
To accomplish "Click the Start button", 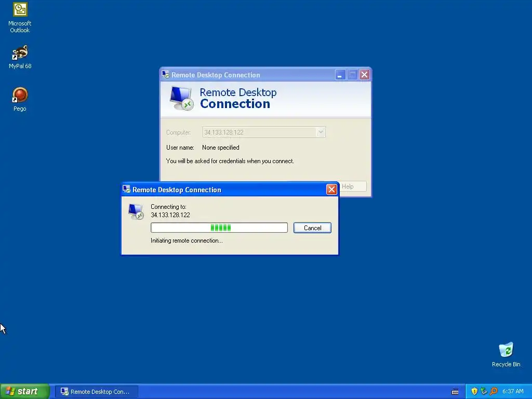I will (x=25, y=391).
